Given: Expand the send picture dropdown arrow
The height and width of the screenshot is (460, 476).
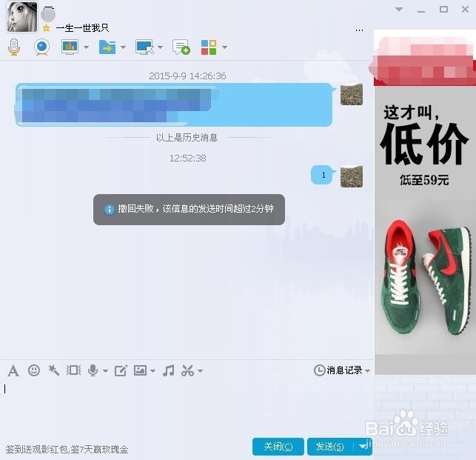Looking at the screenshot, I should [152, 371].
